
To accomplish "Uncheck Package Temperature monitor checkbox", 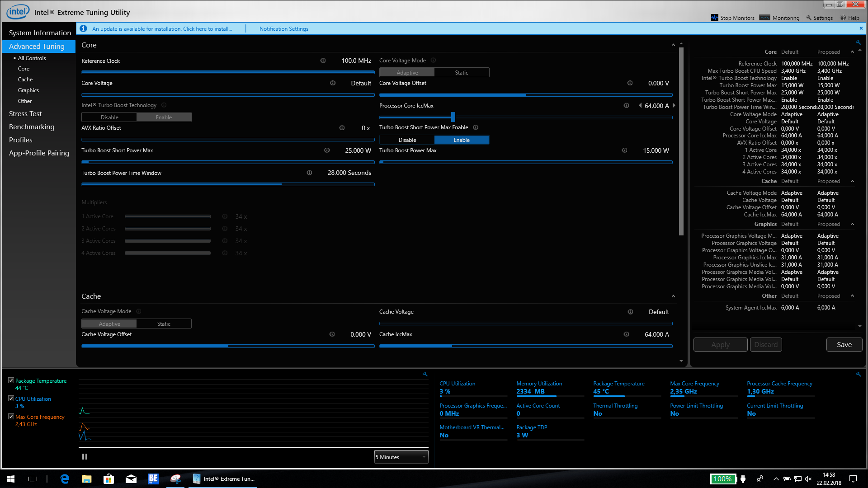I will 11,380.
